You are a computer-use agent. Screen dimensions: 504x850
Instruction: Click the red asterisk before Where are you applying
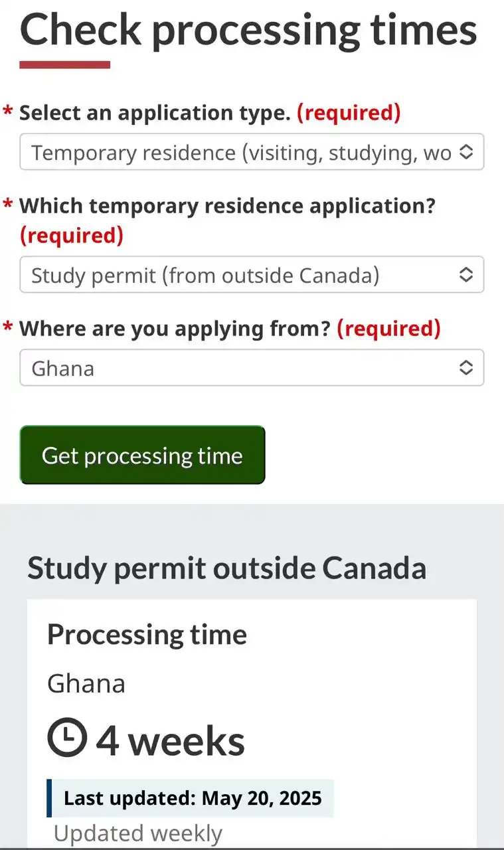tap(8, 327)
